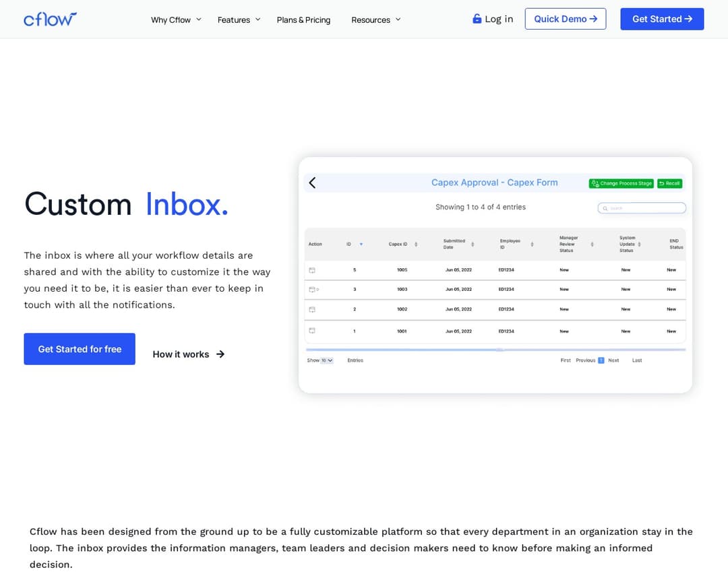Click the Get Started button

coord(662,19)
